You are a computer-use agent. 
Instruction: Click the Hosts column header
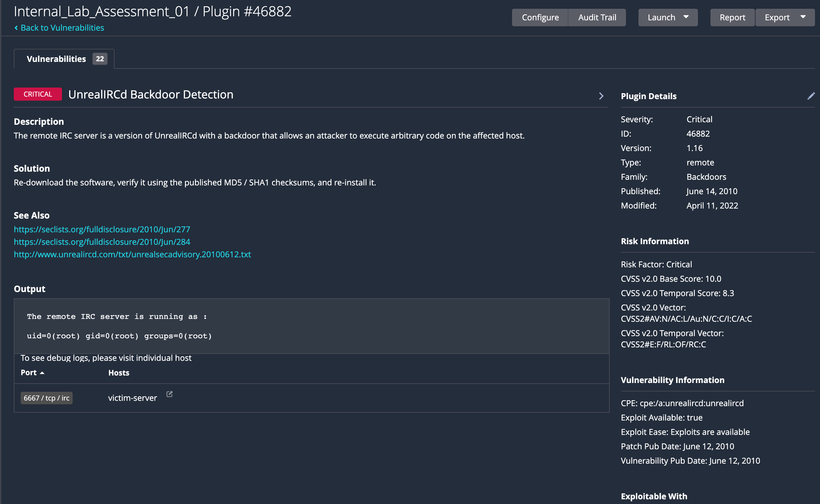tap(118, 373)
